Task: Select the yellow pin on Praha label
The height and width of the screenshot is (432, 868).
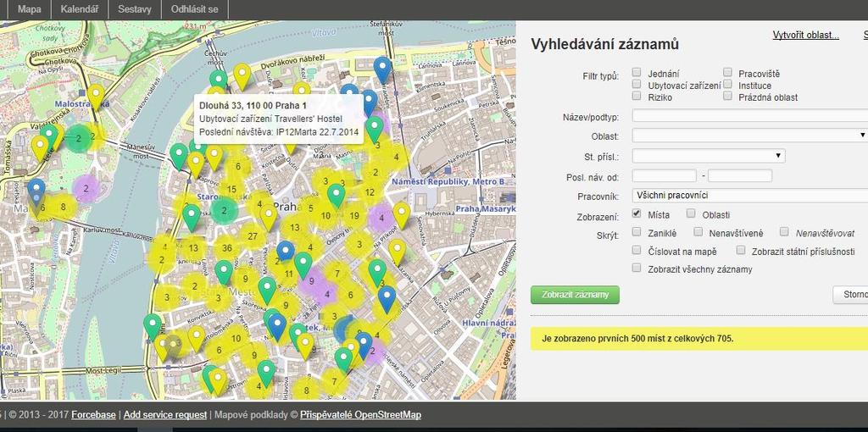Action: point(269,218)
